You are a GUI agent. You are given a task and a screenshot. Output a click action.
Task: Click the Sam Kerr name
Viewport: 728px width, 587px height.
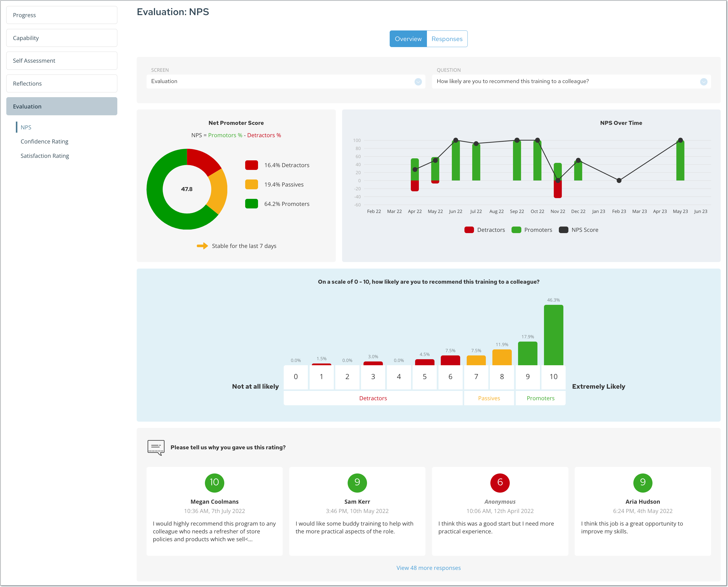(x=357, y=501)
